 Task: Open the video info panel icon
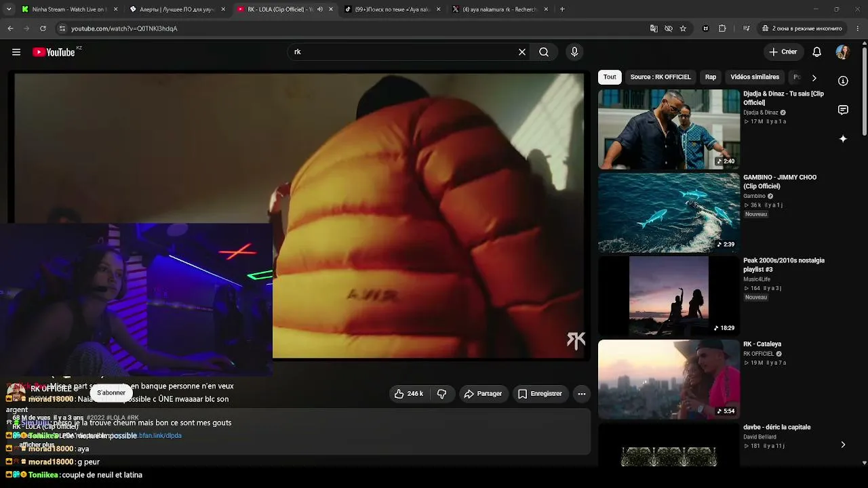pyautogui.click(x=843, y=81)
